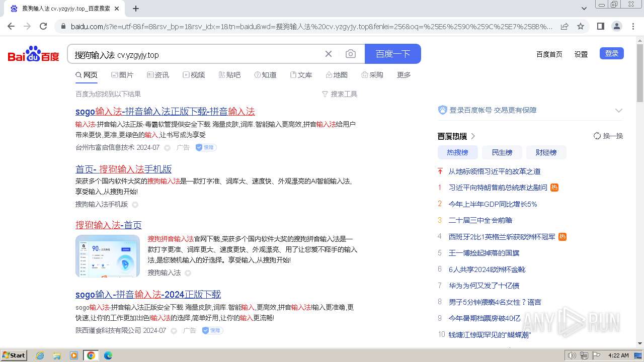
Task: Open Chrome three-dot menu
Action: tap(633, 26)
